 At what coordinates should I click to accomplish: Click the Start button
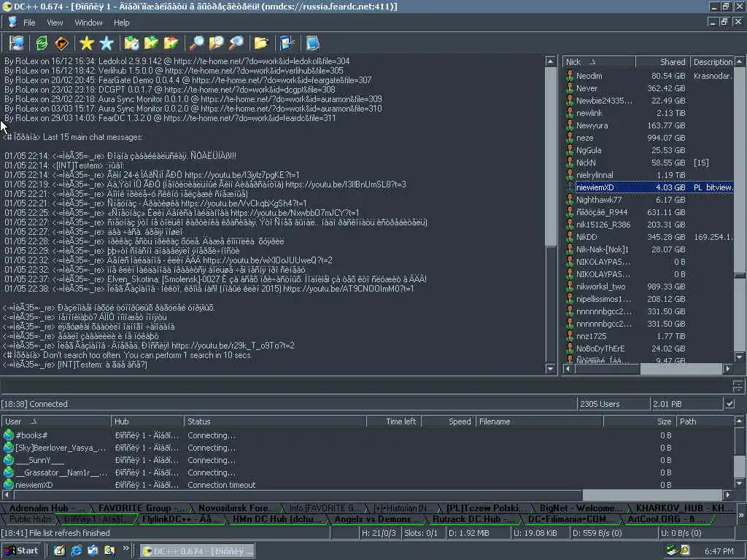click(21, 551)
